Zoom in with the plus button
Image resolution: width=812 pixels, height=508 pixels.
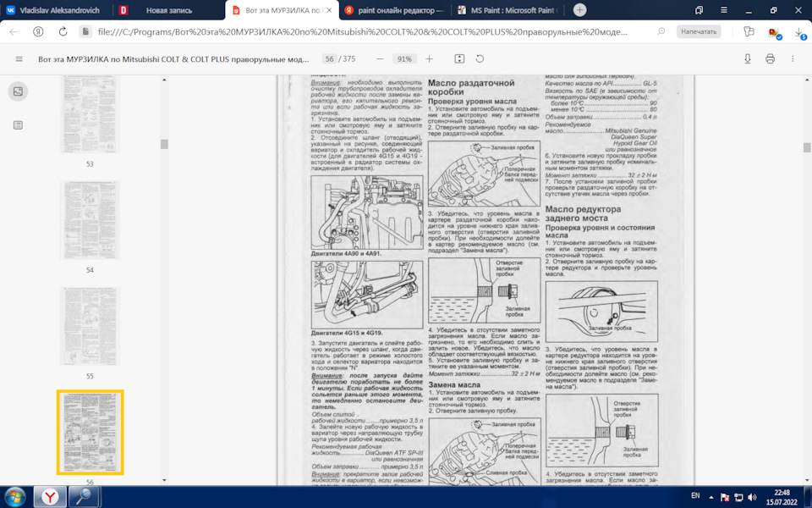[430, 59]
